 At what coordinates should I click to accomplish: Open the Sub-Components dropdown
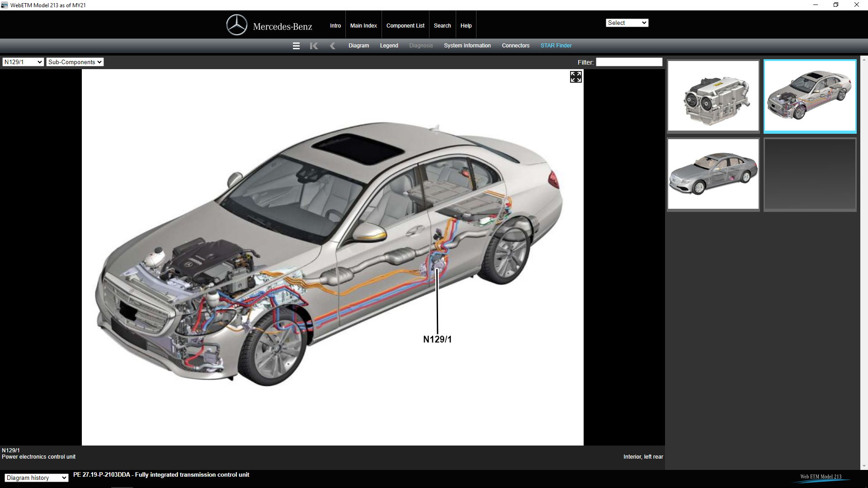tap(75, 62)
